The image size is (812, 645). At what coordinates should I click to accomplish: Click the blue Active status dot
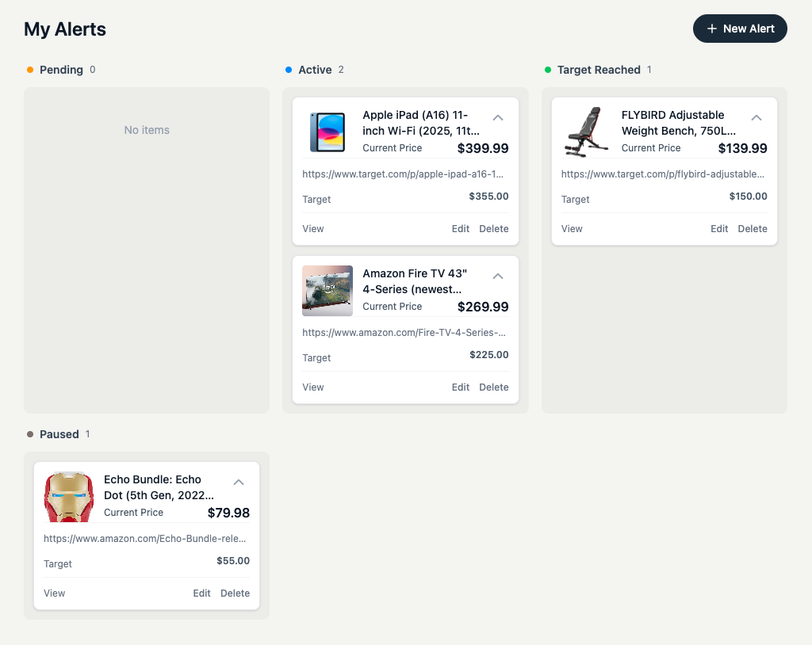[288, 70]
